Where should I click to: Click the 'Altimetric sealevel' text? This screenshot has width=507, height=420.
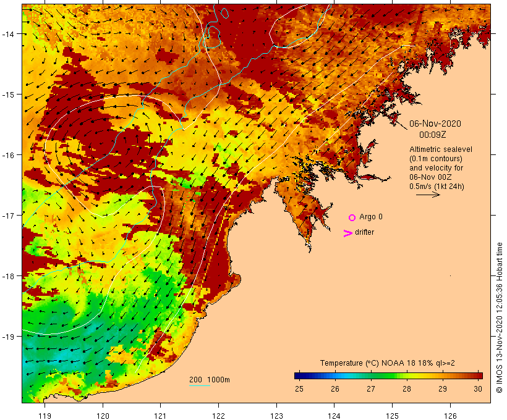441,149
